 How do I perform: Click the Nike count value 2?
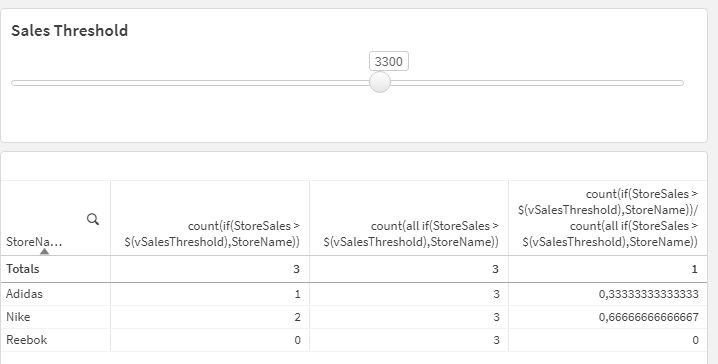297,317
